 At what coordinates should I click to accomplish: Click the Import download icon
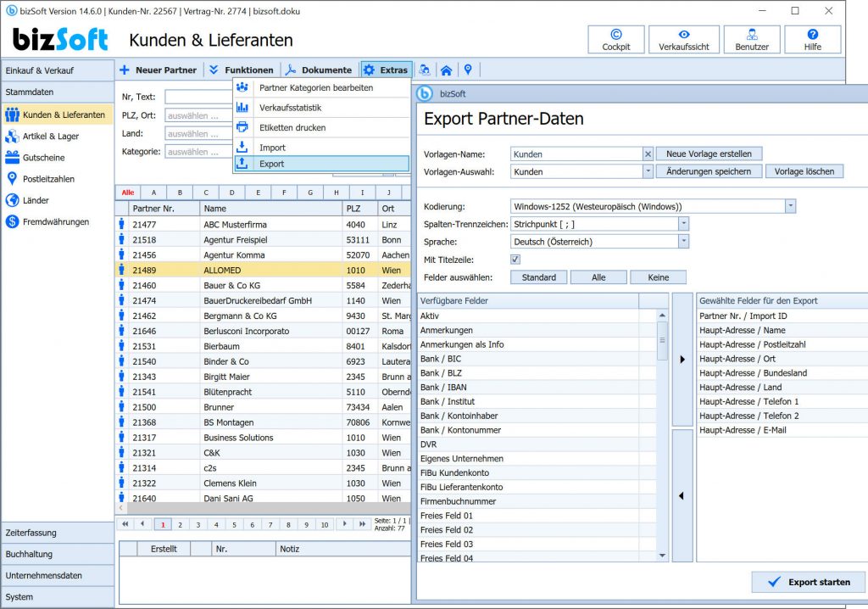pyautogui.click(x=242, y=148)
